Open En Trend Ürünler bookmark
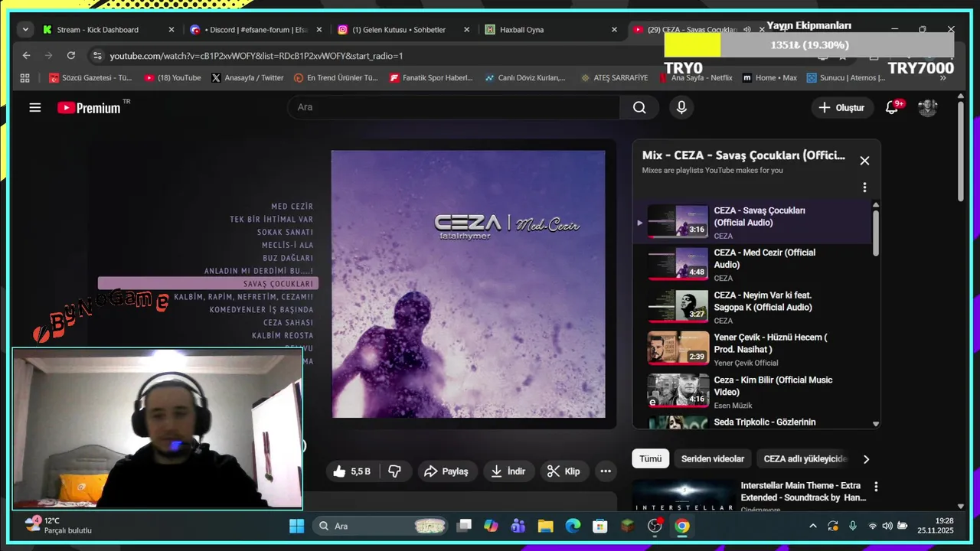This screenshot has width=980, height=551. tap(336, 77)
